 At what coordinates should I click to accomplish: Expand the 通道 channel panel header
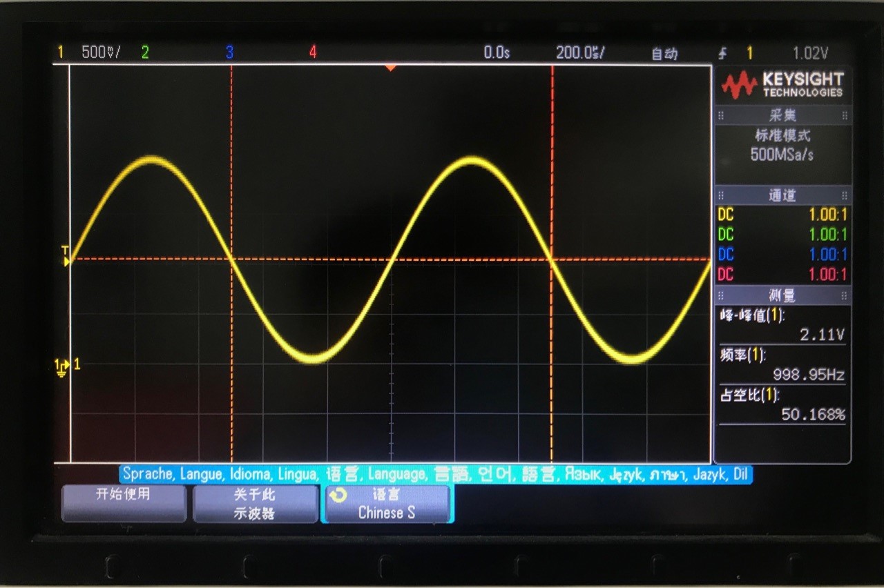click(782, 196)
